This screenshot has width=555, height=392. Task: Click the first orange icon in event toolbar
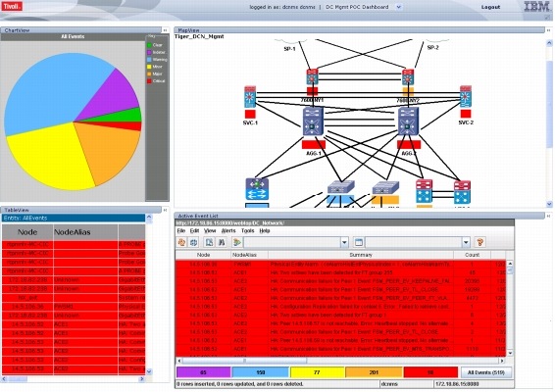(x=181, y=242)
